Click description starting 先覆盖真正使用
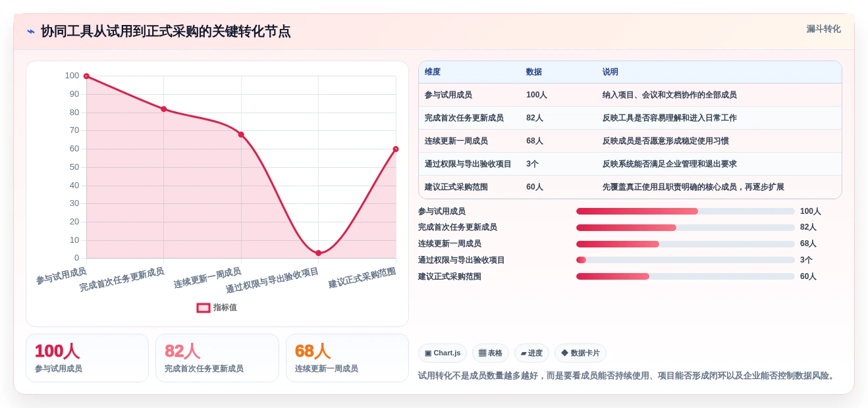 click(x=693, y=187)
